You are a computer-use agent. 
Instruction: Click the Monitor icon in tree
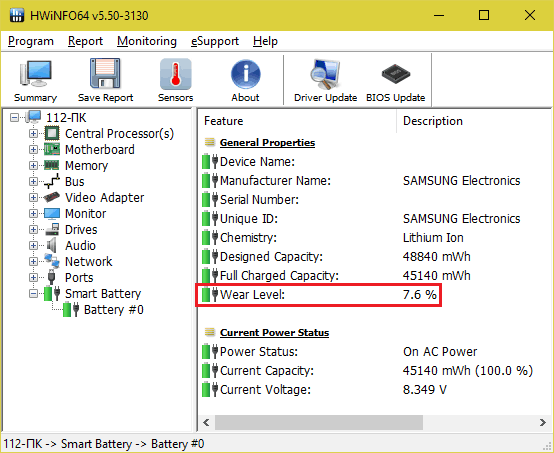point(52,213)
